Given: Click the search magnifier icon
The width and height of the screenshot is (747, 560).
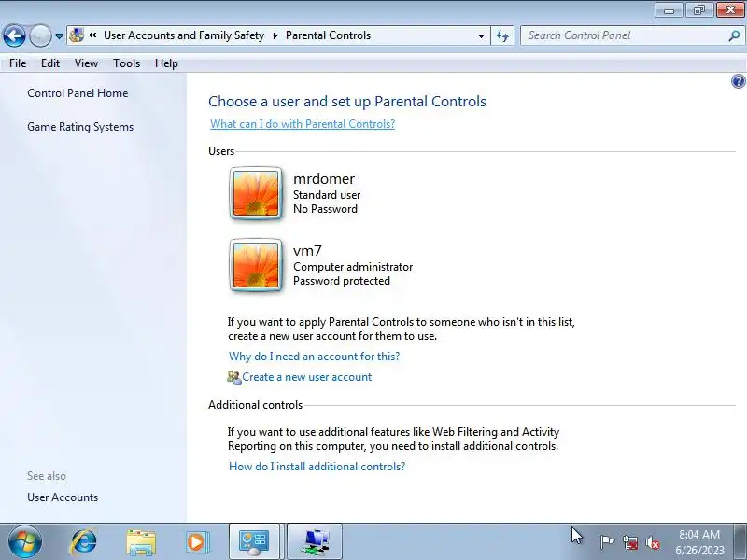Looking at the screenshot, I should click(x=734, y=35).
